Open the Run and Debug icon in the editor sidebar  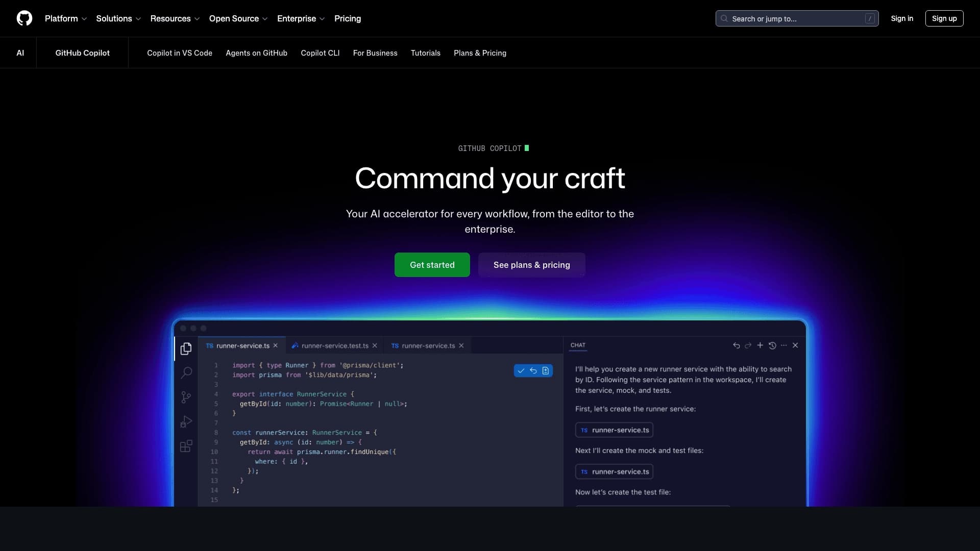pos(186,421)
